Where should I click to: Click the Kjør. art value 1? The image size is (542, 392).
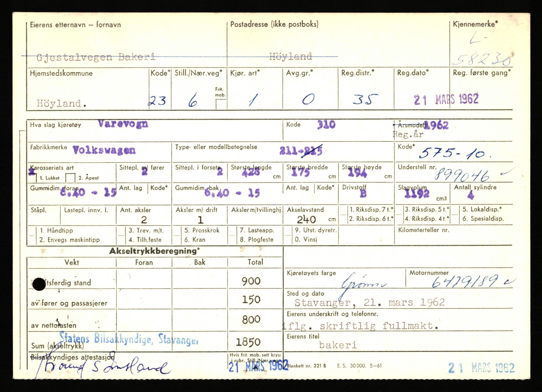click(254, 100)
